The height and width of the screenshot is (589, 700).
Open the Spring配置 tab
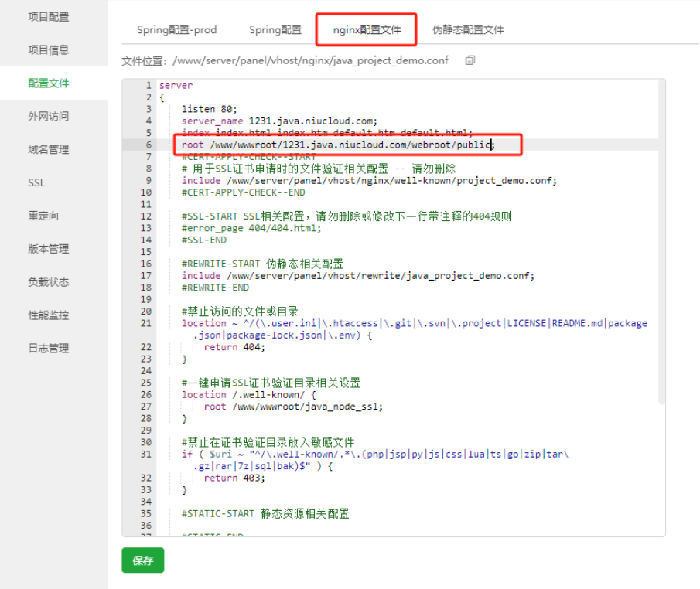coord(275,30)
